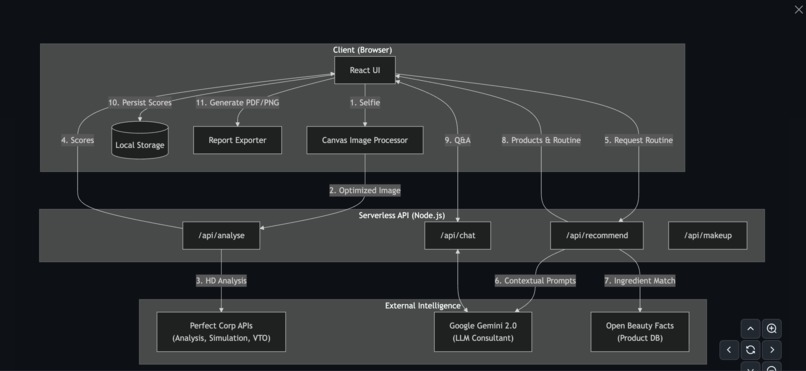Click the '5. Request Routine' edge label
The width and height of the screenshot is (806, 371).
click(638, 140)
